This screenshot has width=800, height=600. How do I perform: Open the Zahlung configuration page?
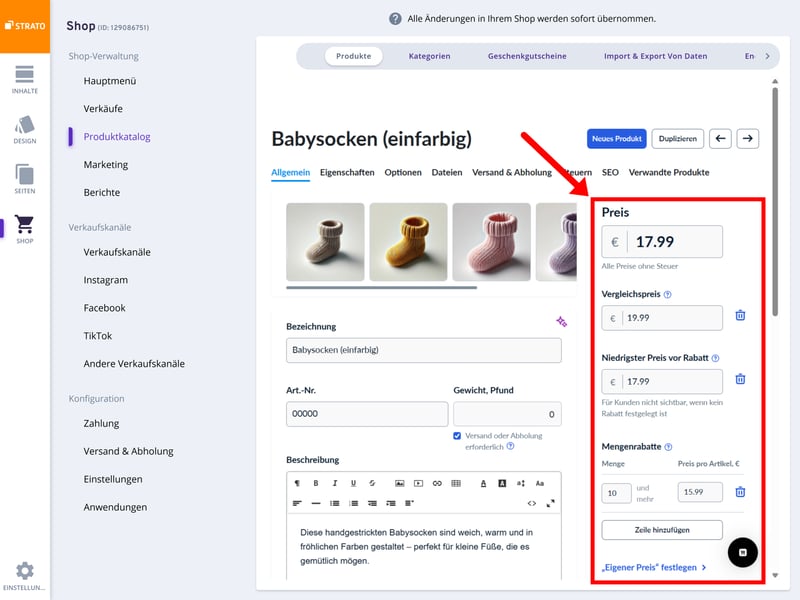coord(101,423)
